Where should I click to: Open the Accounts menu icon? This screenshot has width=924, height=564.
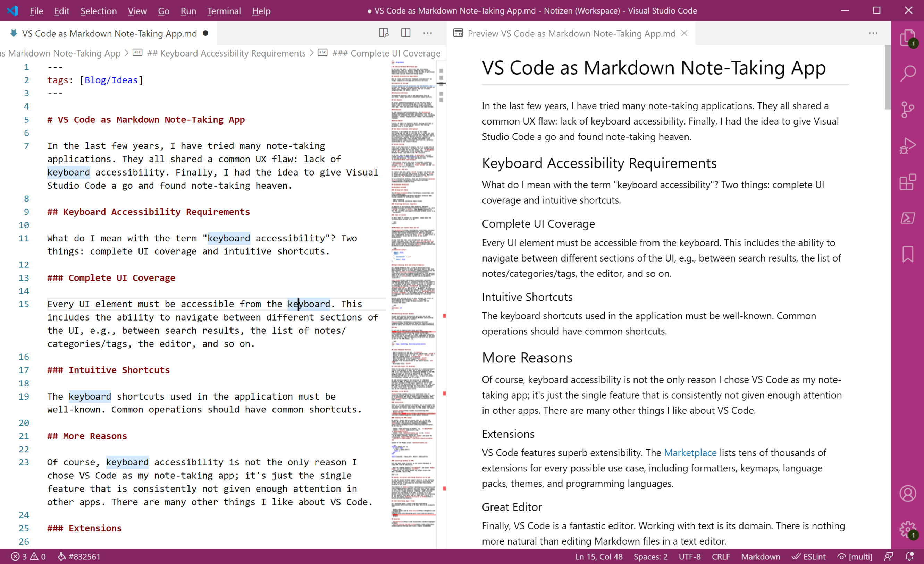908,493
